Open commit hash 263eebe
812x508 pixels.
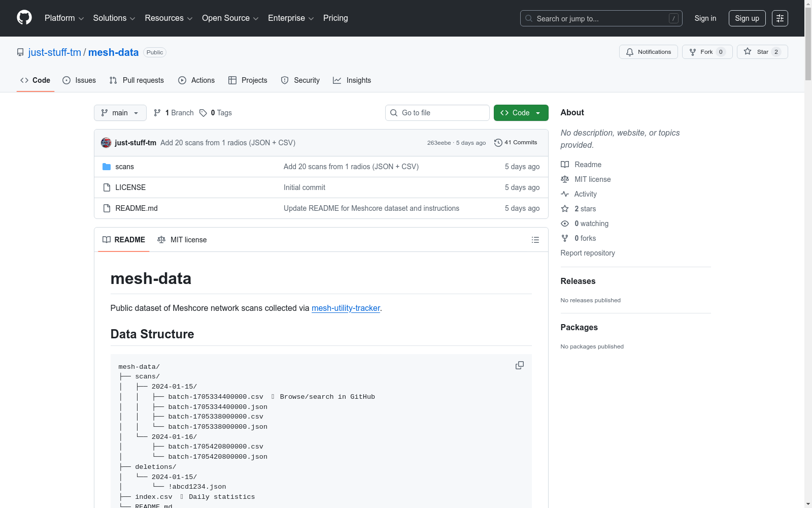439,143
